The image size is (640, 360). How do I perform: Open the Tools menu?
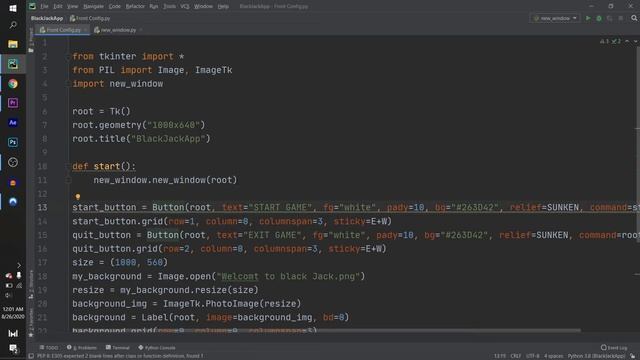click(x=169, y=6)
